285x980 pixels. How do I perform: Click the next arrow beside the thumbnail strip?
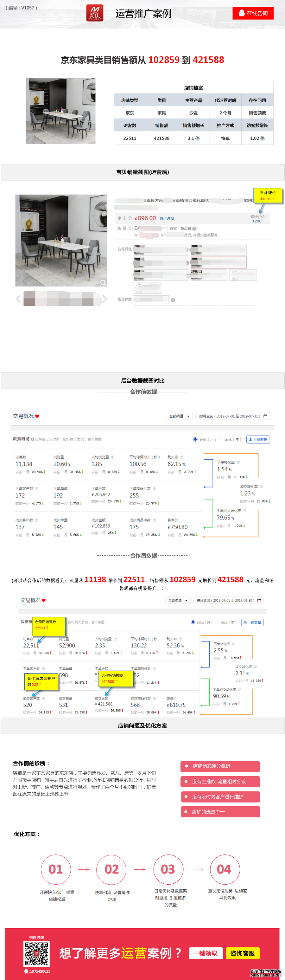pos(104,299)
